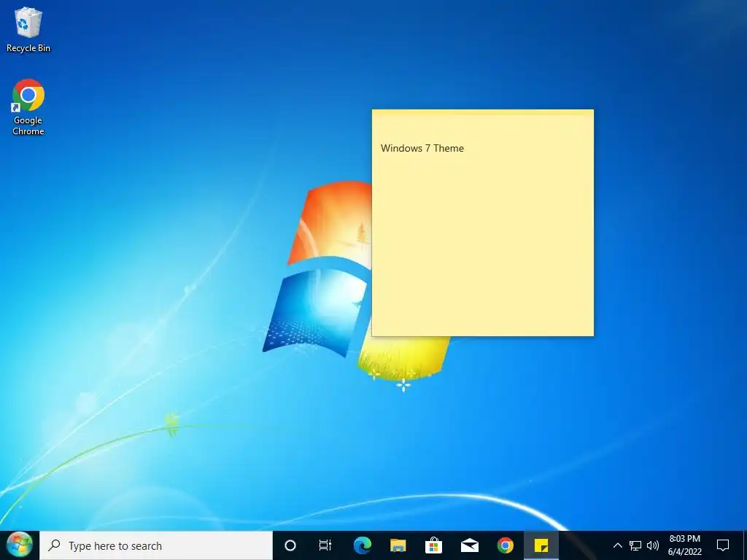Open the Action Center notifications icon

(x=723, y=545)
